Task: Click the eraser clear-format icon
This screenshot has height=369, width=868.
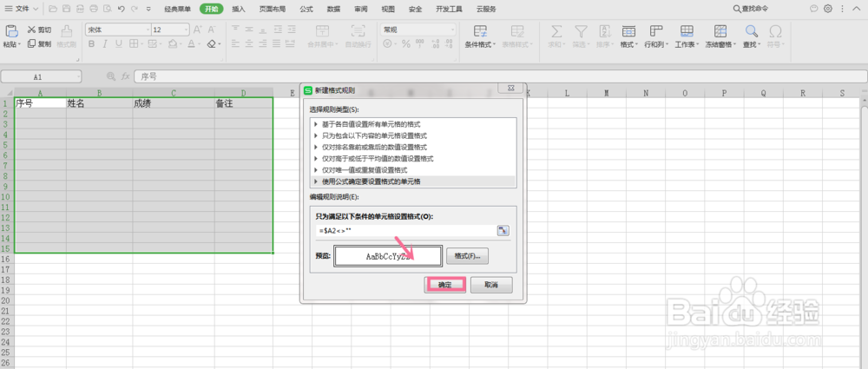Action: [x=212, y=43]
